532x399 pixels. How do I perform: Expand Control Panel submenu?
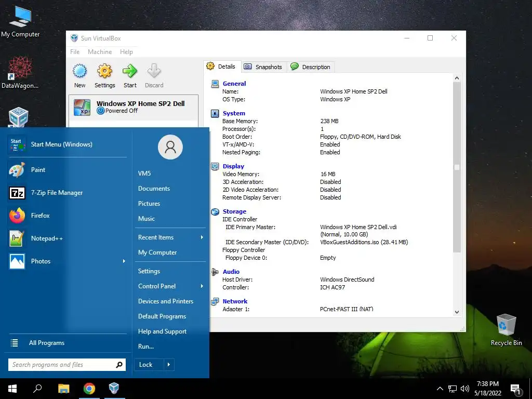[202, 286]
